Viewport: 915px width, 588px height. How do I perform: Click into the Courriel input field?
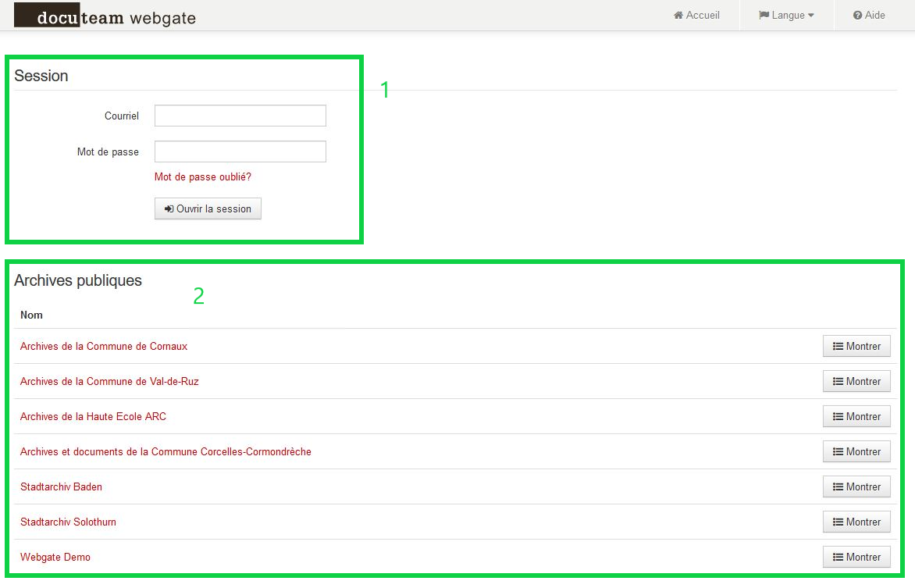click(x=240, y=116)
